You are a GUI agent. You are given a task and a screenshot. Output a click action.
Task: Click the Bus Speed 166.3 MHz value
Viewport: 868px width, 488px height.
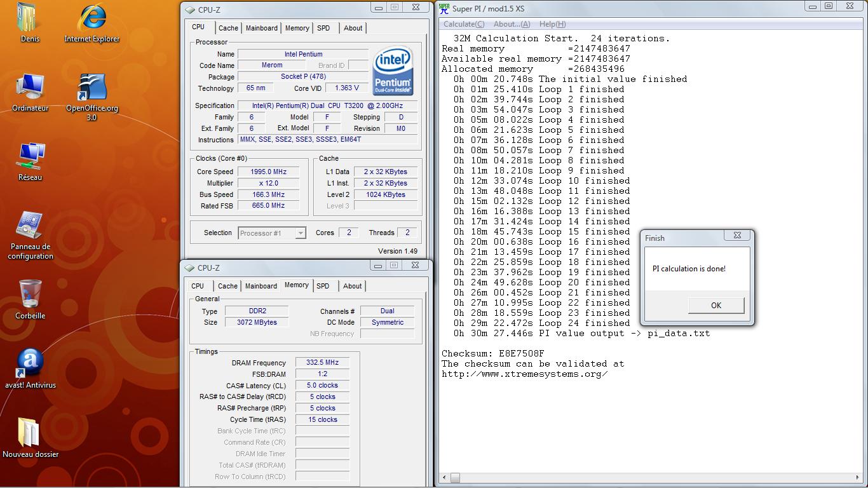(269, 194)
